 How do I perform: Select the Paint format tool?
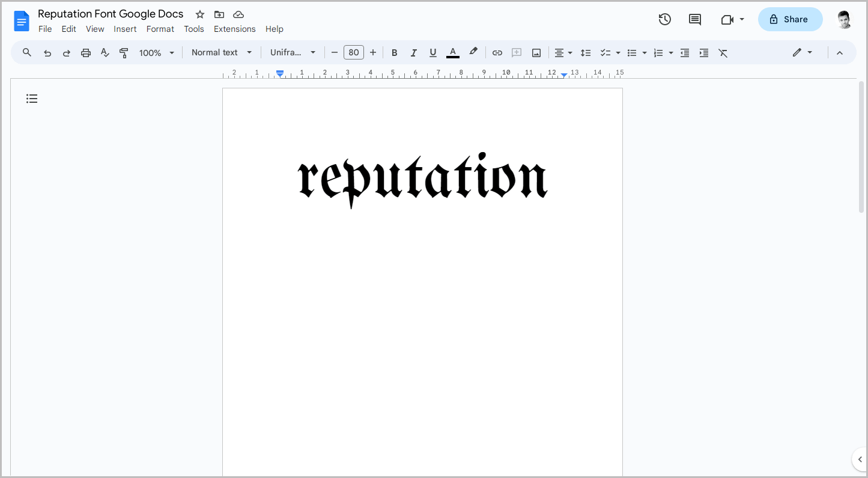coord(124,52)
